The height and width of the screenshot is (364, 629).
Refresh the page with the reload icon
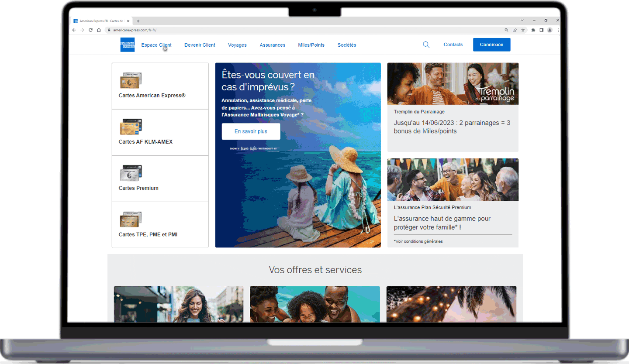[x=90, y=30]
